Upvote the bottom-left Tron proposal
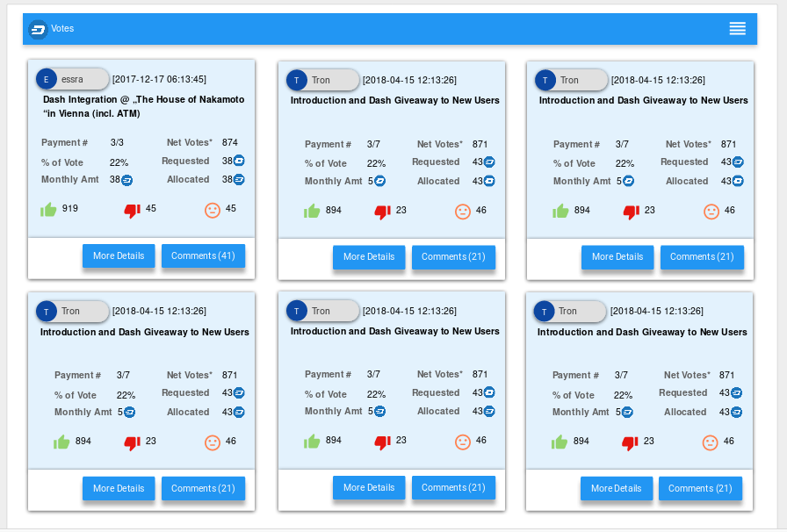The width and height of the screenshot is (787, 532). tap(61, 442)
